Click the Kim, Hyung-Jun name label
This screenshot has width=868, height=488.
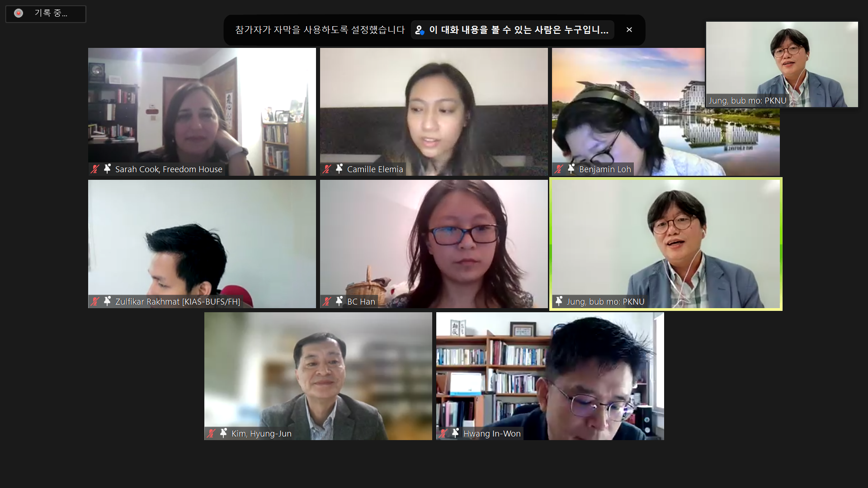tap(261, 434)
